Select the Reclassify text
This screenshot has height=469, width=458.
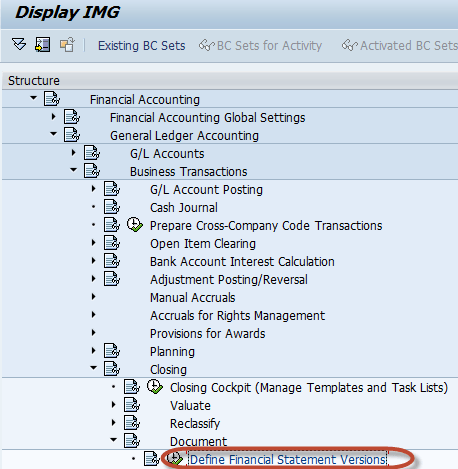[195, 424]
